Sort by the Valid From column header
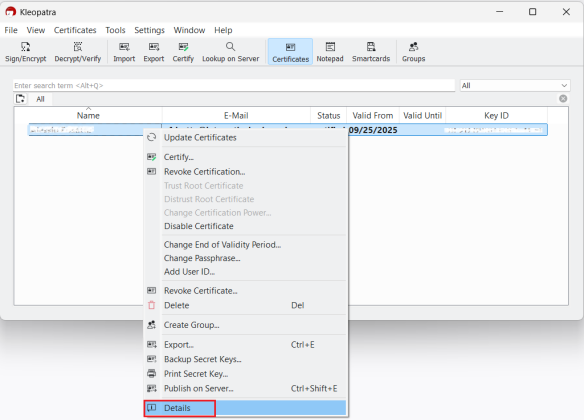 (373, 116)
